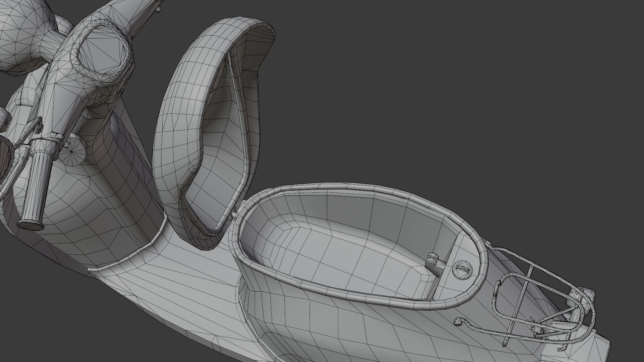Image resolution: width=644 pixels, height=362 pixels.
Task: Select the round fuel cap beside the storage tub
Action: [x=463, y=269]
